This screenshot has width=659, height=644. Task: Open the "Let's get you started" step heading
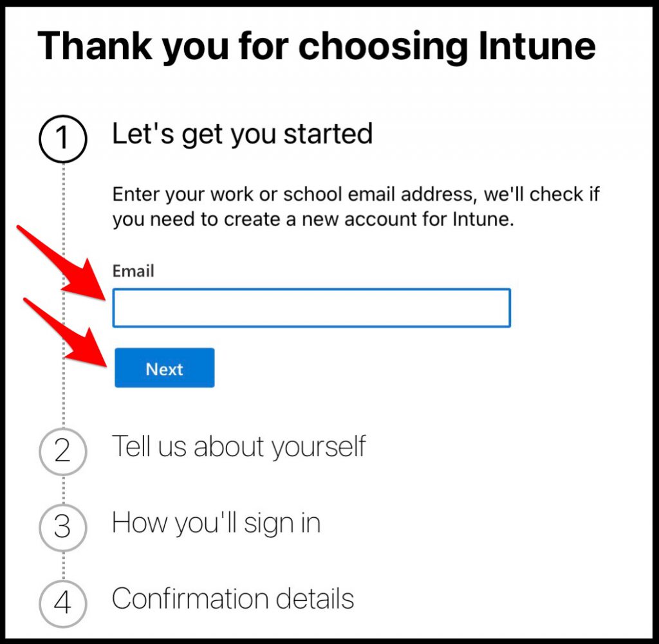(243, 134)
